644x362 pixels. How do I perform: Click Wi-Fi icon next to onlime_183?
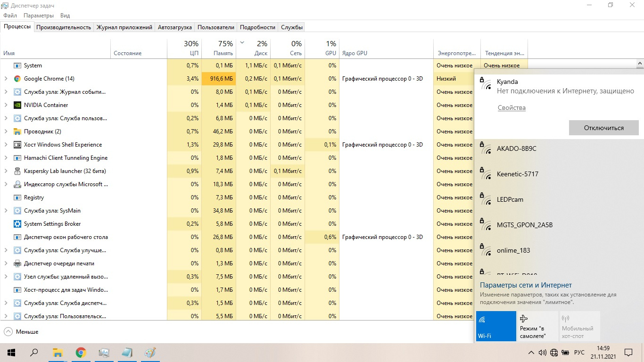click(486, 250)
